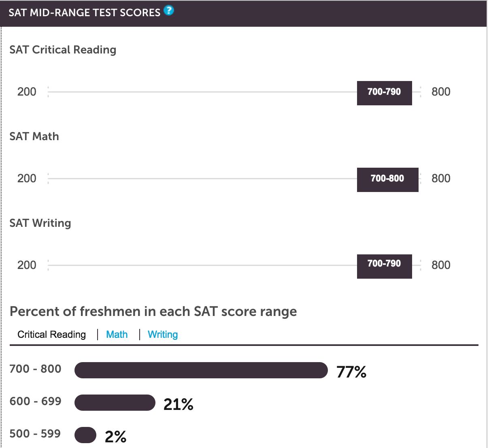Image resolution: width=489 pixels, height=448 pixels.
Task: Click the SAT Writing 700-790 range box
Action: click(x=384, y=267)
